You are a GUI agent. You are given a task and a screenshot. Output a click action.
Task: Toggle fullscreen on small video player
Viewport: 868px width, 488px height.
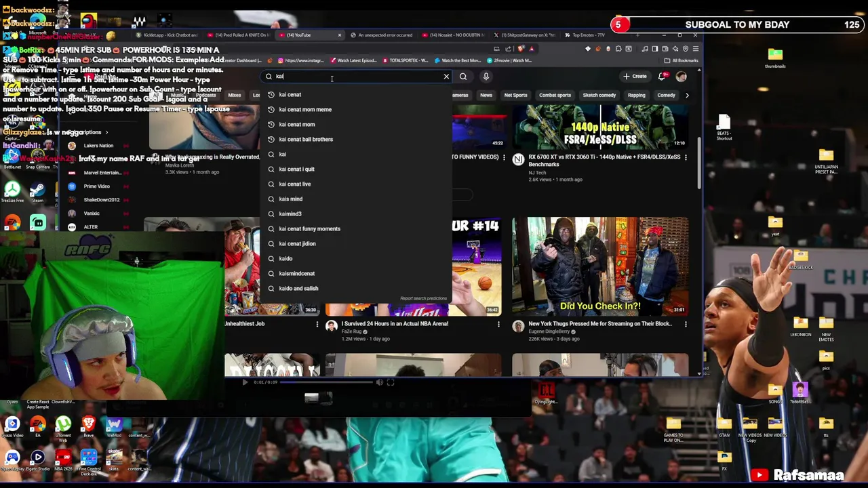point(391,382)
